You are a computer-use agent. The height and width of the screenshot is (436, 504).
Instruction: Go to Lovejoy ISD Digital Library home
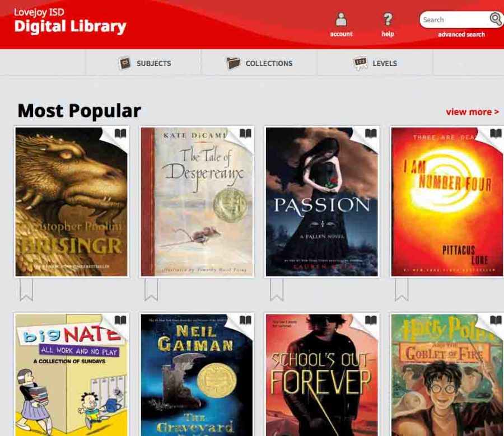(x=70, y=21)
